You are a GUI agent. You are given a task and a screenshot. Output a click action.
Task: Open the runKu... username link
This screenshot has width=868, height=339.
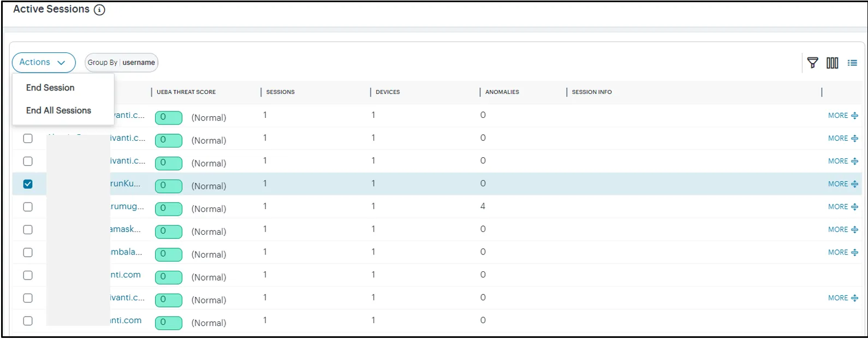click(125, 184)
